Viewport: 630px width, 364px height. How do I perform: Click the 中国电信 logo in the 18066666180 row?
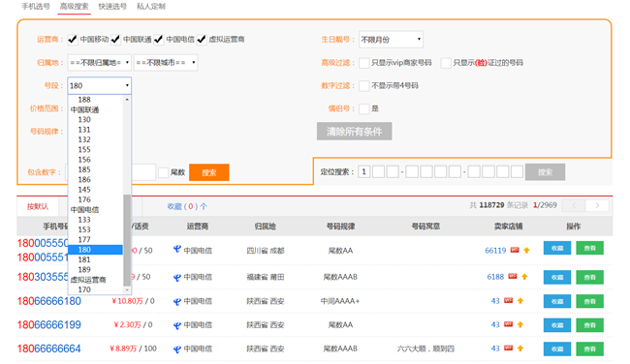click(x=177, y=301)
